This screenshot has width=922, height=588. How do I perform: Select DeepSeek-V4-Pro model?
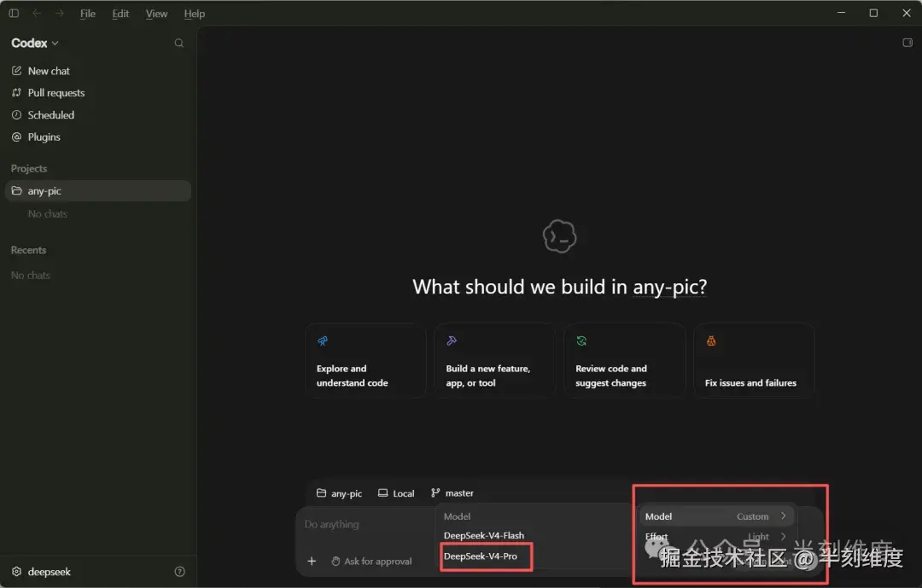point(481,556)
